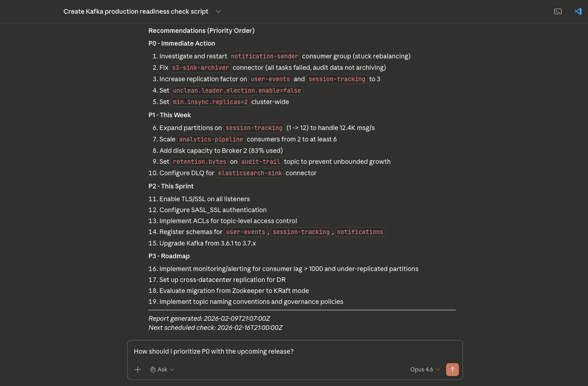
Task: Click the analytics-pipeline code chip
Action: (x=211, y=139)
